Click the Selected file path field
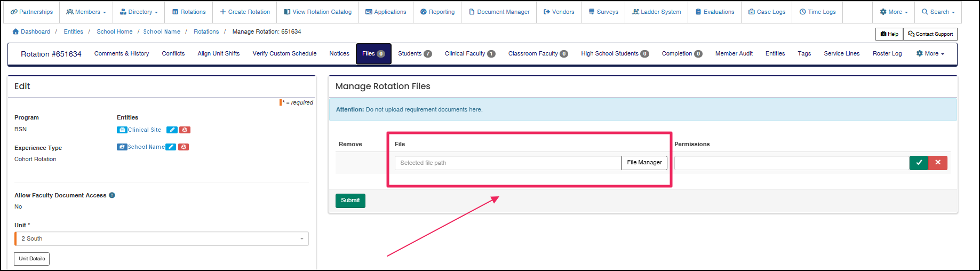Image resolution: width=980 pixels, height=271 pixels. tap(508, 163)
